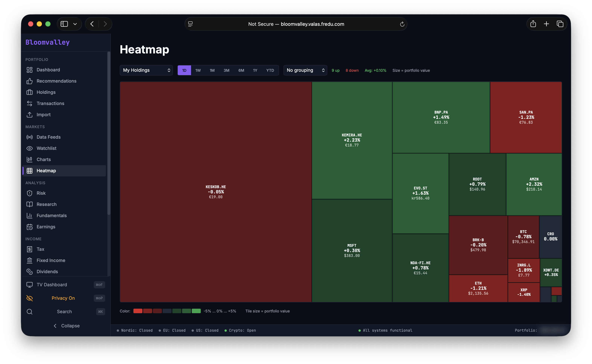
Task: Select the 1M timeframe
Action: pyautogui.click(x=212, y=70)
